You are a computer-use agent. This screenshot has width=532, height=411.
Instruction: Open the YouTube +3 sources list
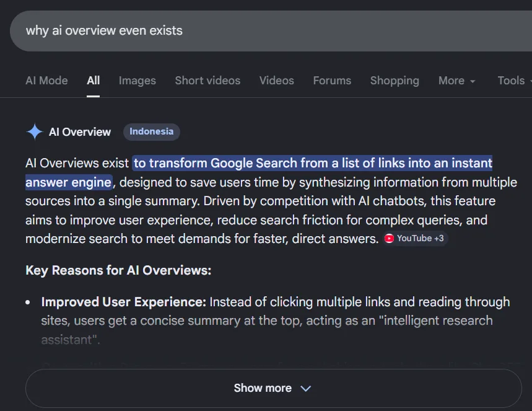pyautogui.click(x=414, y=238)
